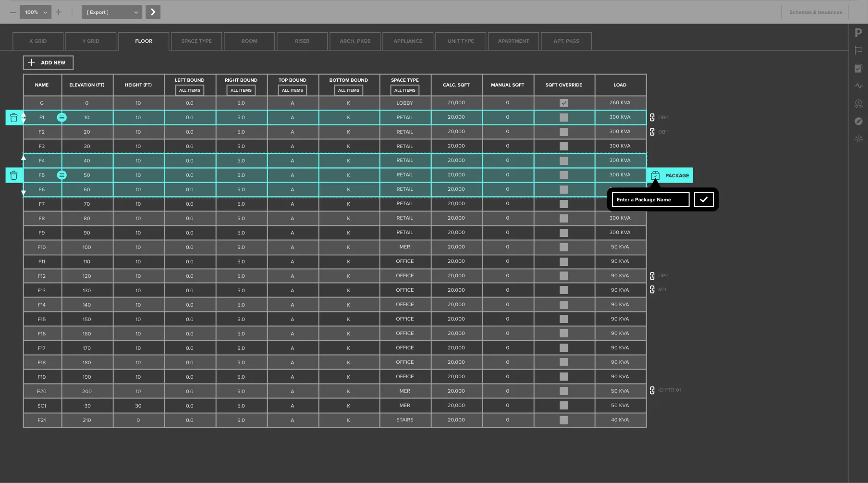Click the PACKAGE button
Image resolution: width=868 pixels, height=483 pixels.
click(670, 175)
